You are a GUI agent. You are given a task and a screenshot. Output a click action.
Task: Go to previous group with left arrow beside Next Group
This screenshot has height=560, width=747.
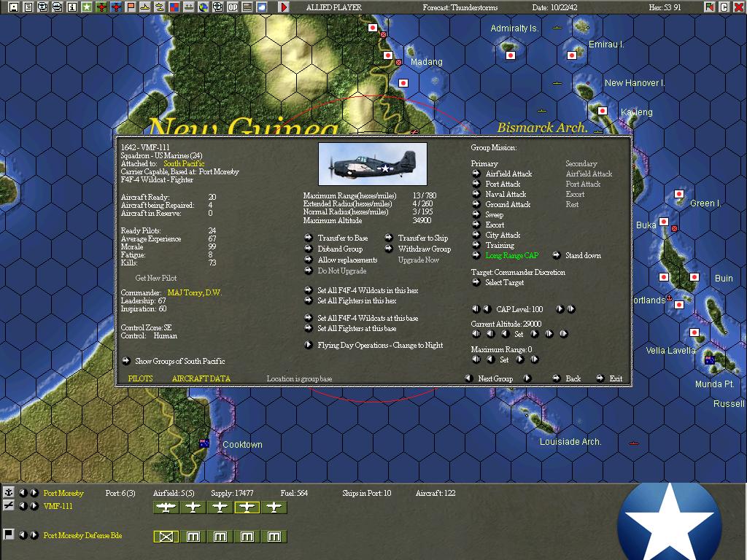click(x=469, y=378)
